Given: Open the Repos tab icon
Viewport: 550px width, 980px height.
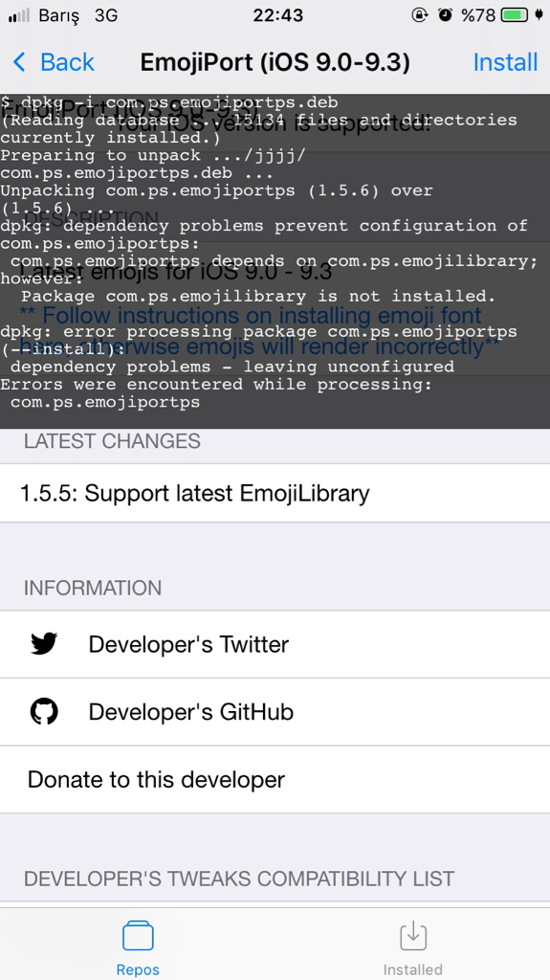Looking at the screenshot, I should pyautogui.click(x=138, y=936).
